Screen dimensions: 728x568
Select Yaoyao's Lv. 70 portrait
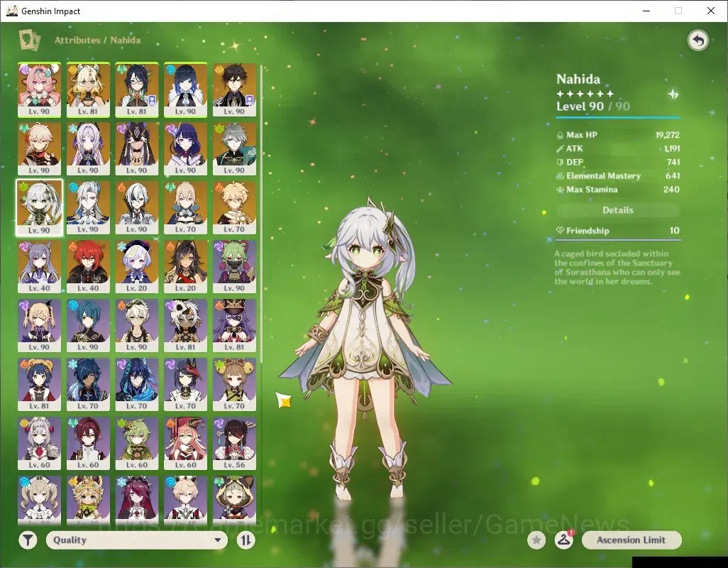234,385
